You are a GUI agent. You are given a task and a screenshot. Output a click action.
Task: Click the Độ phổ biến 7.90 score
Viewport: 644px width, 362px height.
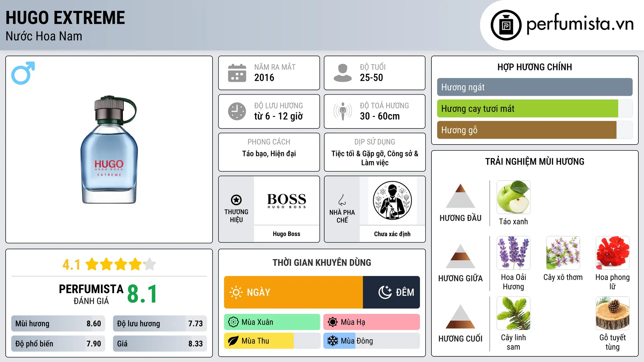pos(58,343)
